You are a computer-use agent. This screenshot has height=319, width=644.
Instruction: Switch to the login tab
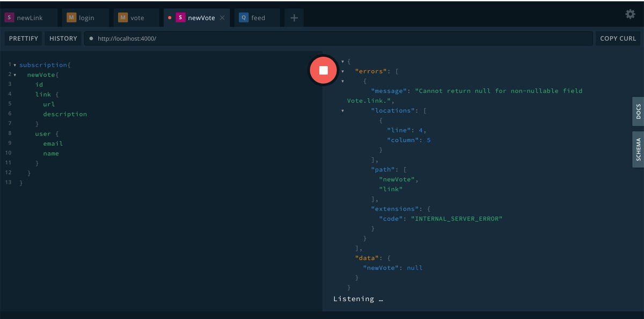pyautogui.click(x=85, y=18)
